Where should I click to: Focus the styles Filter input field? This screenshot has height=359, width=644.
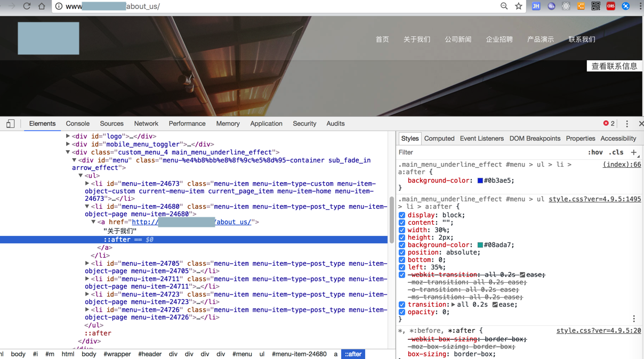(x=490, y=152)
